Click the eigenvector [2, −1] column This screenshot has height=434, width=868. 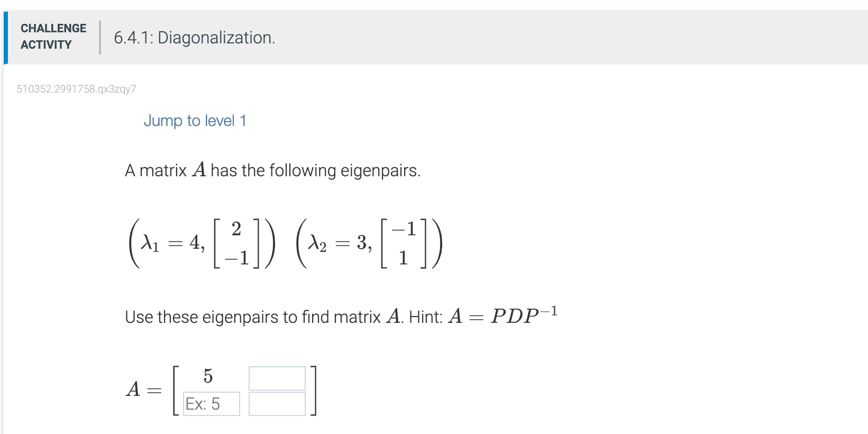236,242
